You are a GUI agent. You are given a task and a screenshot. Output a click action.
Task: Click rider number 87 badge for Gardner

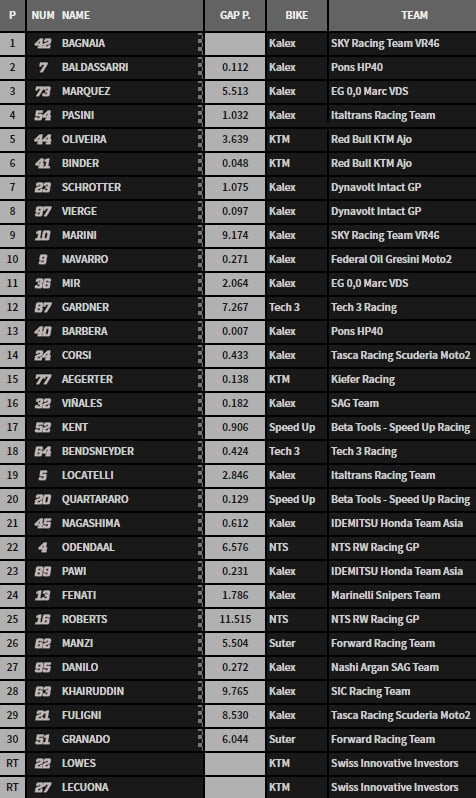pyautogui.click(x=43, y=307)
